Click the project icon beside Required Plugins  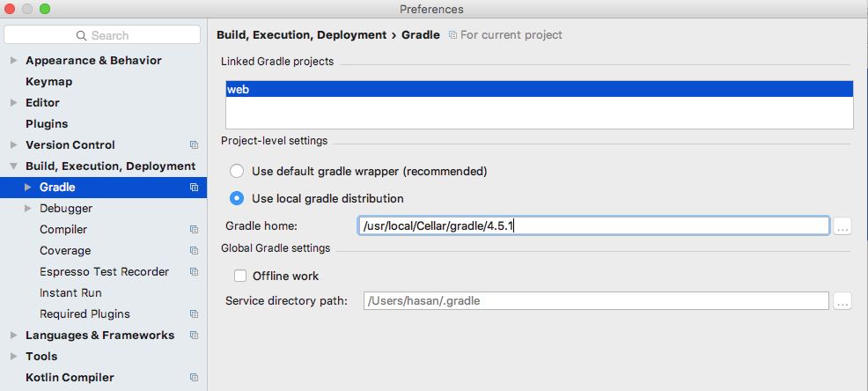[x=194, y=314]
